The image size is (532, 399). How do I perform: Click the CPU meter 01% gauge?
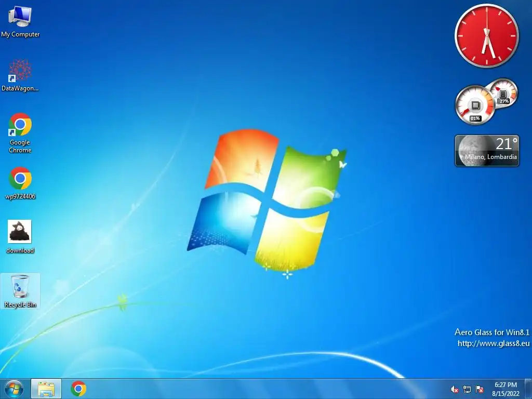click(x=475, y=104)
